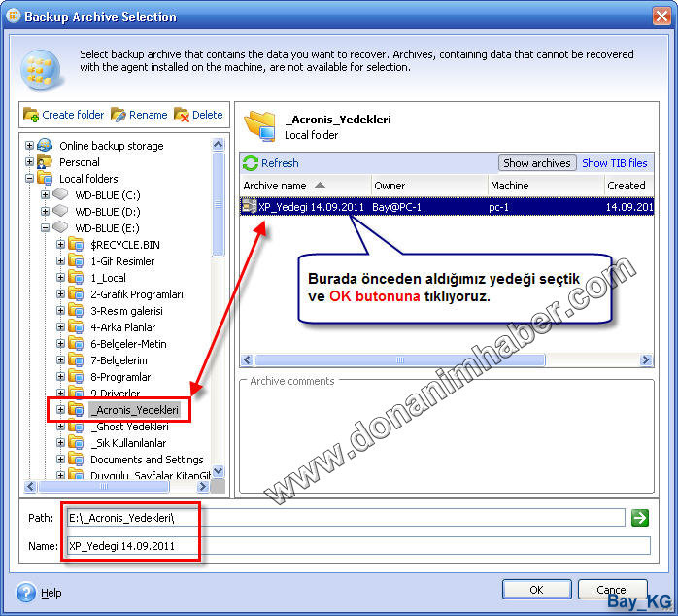Expand the _Acronis_Yedekleri folder
The width and height of the screenshot is (678, 616).
coord(60,409)
